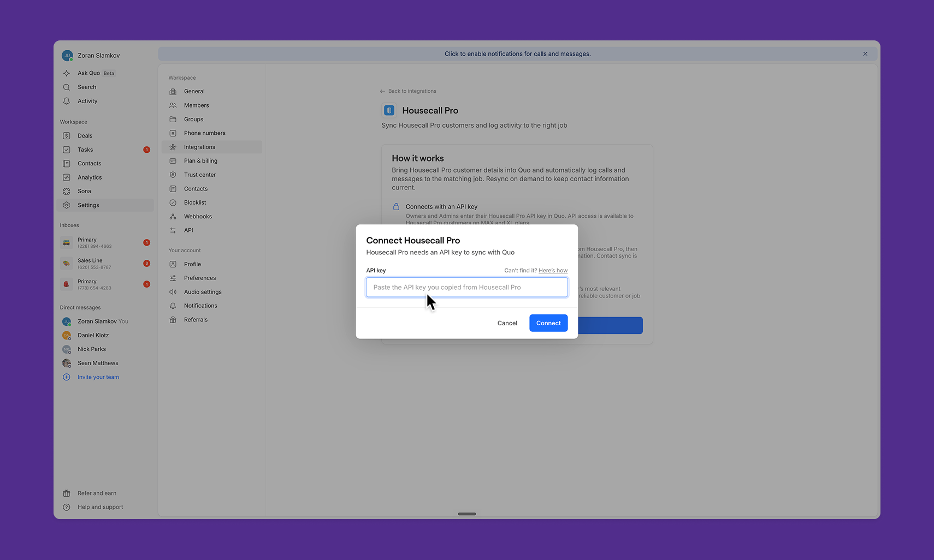Select the Integrations menu item

pyautogui.click(x=212, y=147)
